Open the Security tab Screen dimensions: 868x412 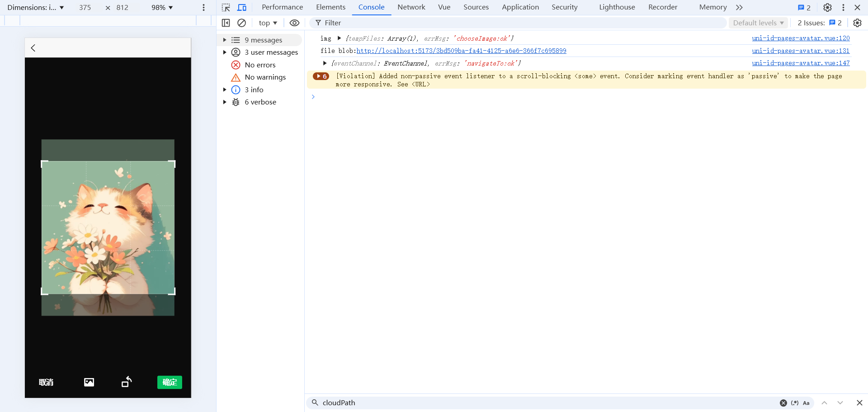click(565, 7)
